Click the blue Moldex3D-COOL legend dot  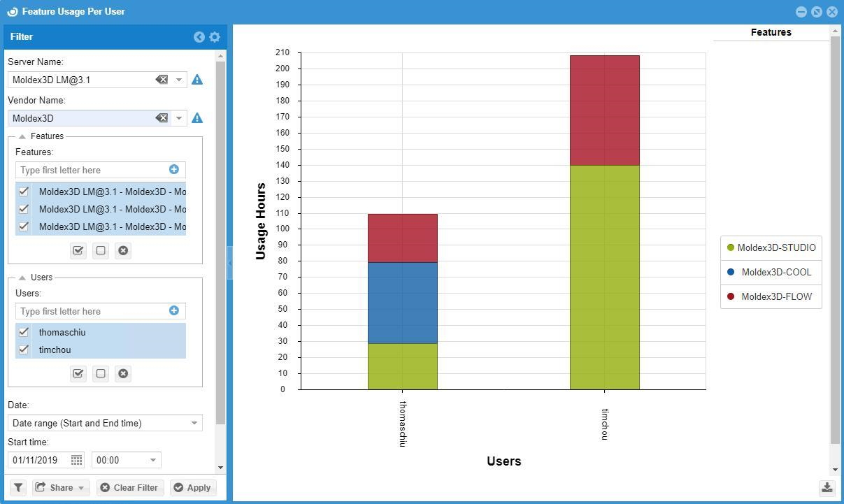[731, 272]
